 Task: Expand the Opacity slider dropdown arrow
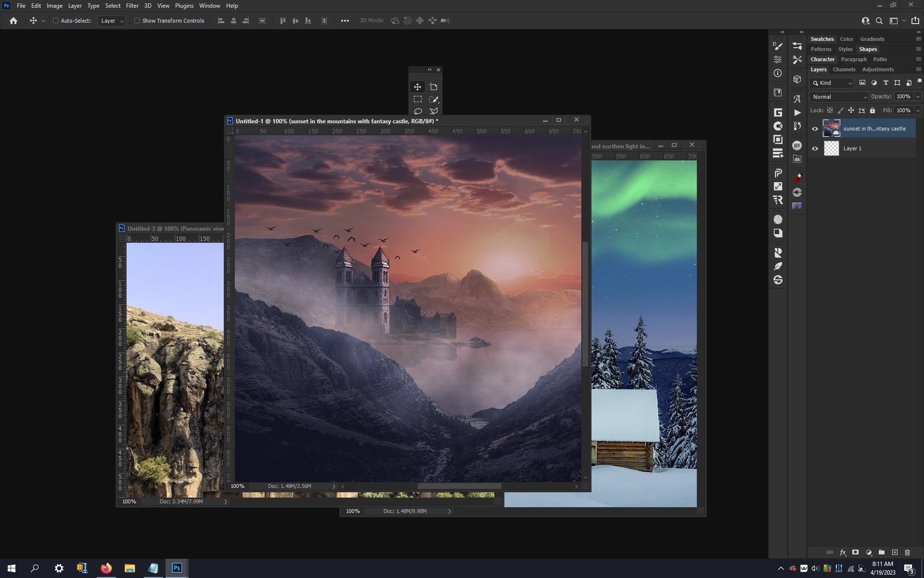point(918,97)
